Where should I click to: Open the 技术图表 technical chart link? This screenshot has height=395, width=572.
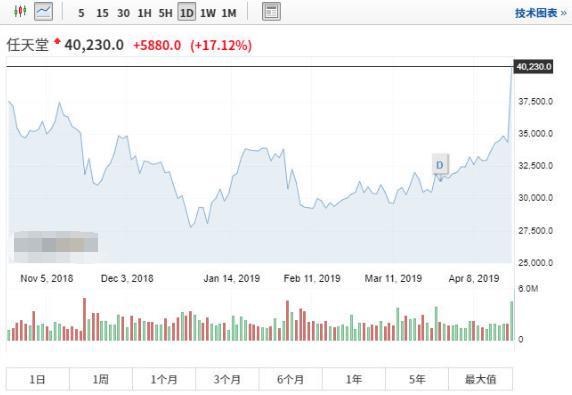[x=541, y=13]
